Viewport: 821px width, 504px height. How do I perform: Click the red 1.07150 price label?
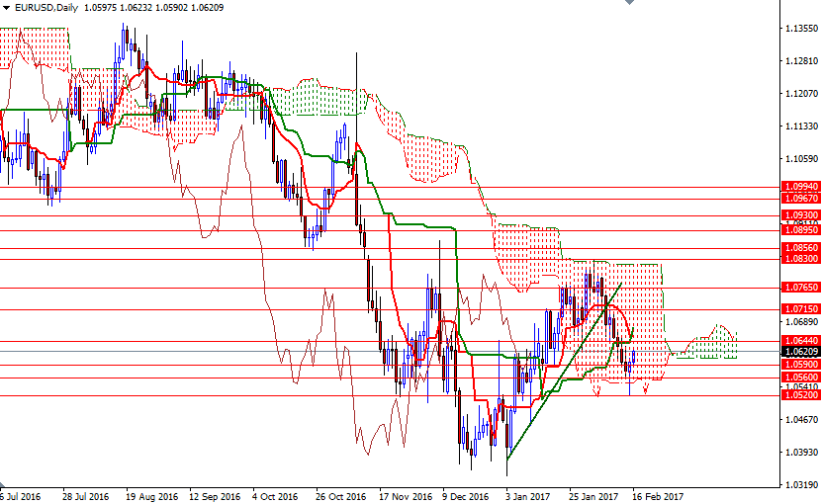pos(800,309)
